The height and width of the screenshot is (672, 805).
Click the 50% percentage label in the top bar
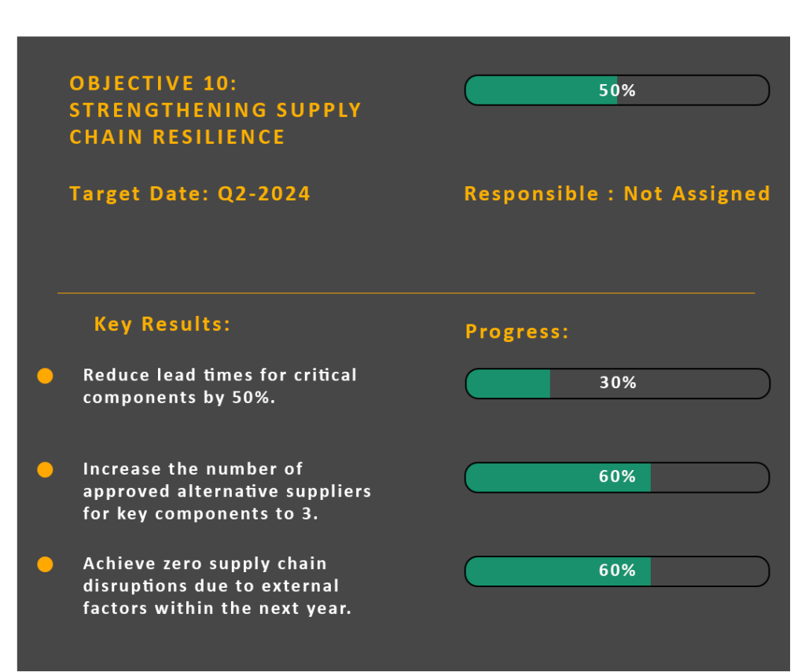(617, 90)
